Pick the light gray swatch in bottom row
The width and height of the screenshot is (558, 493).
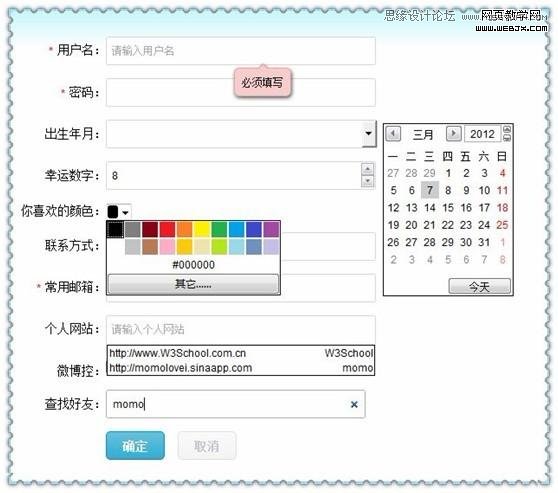tap(133, 247)
